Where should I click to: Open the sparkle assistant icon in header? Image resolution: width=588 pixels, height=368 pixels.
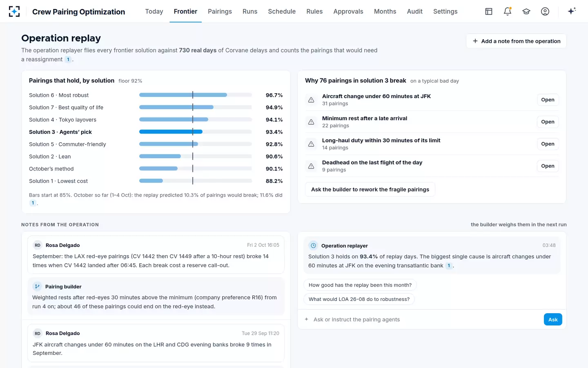(x=572, y=11)
